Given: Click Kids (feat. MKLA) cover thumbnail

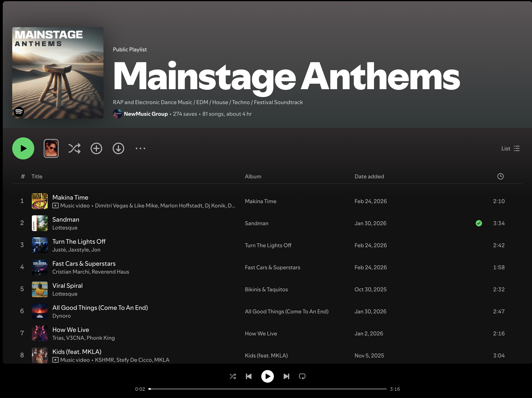Looking at the screenshot, I should tap(40, 355).
